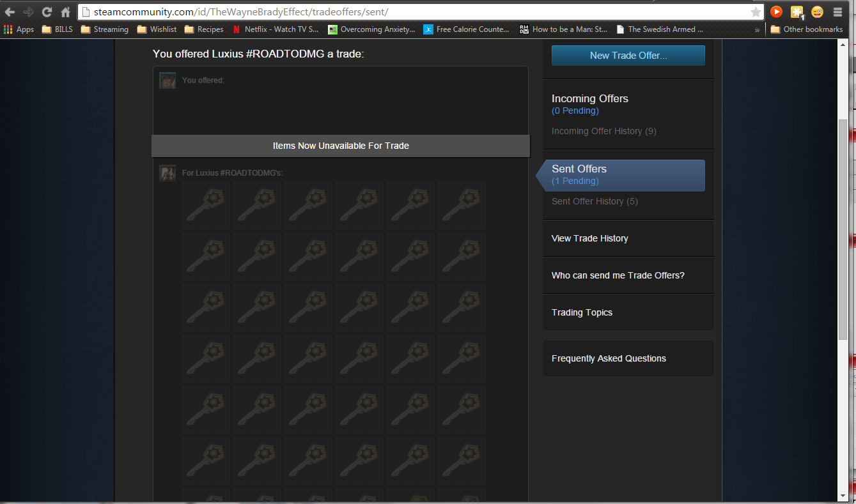This screenshot has width=856, height=504.
Task: Show hidden bookmarks with the overflow chevron
Action: pyautogui.click(x=758, y=29)
